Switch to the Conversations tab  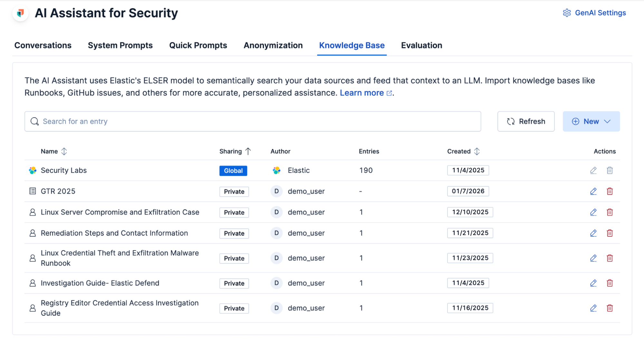tap(43, 45)
